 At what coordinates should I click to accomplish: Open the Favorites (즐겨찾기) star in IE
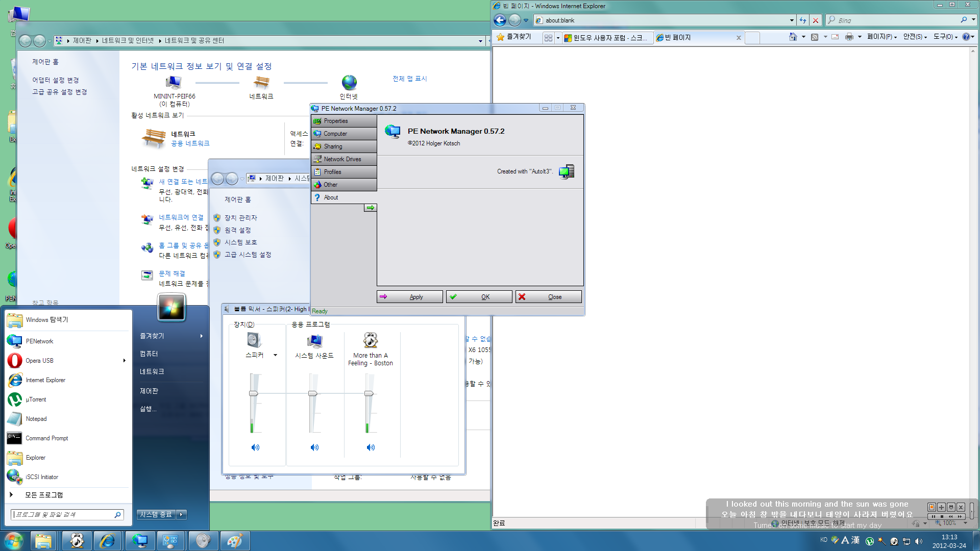click(x=514, y=37)
